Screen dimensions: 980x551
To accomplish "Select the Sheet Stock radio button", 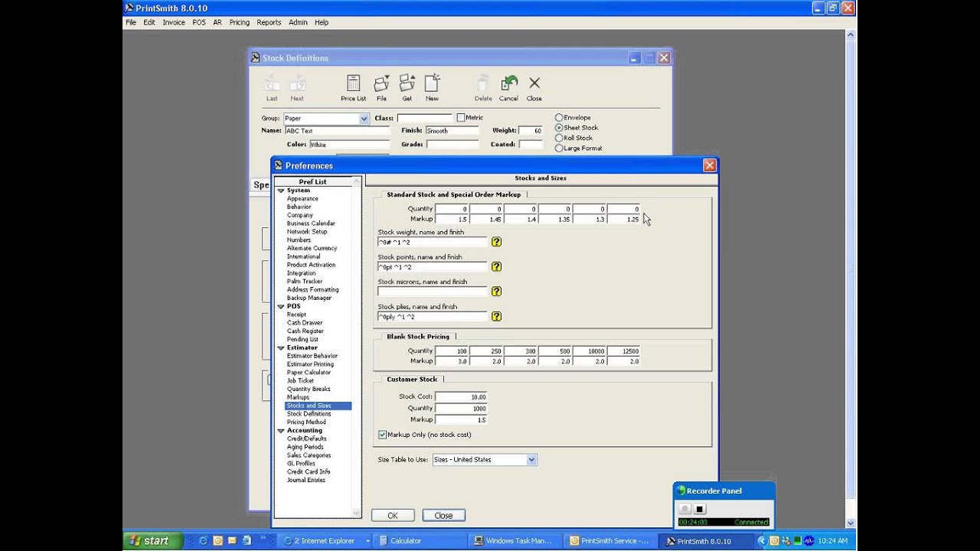I will click(559, 128).
